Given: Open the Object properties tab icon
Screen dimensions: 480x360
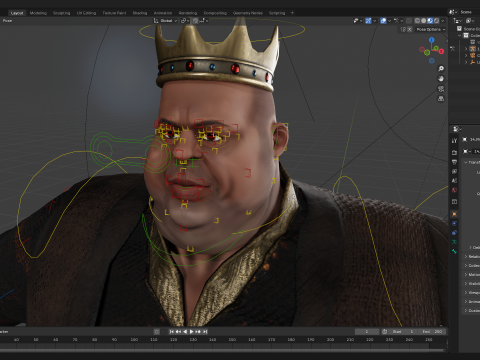Looking at the screenshot, I should point(454,214).
